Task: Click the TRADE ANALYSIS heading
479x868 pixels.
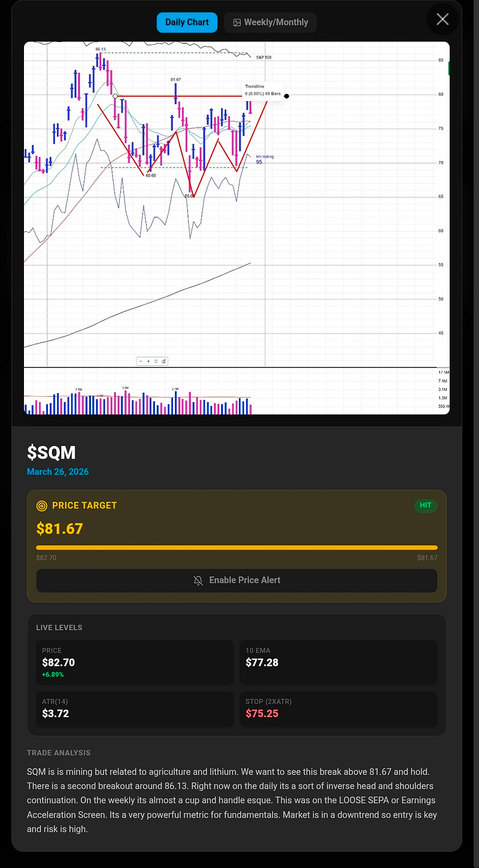Action: pyautogui.click(x=59, y=752)
